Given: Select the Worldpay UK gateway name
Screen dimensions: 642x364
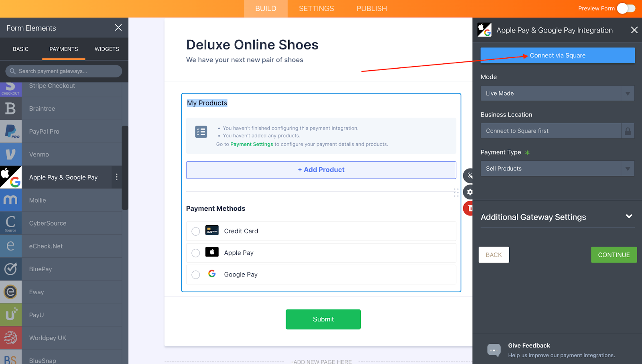Looking at the screenshot, I should tap(48, 338).
